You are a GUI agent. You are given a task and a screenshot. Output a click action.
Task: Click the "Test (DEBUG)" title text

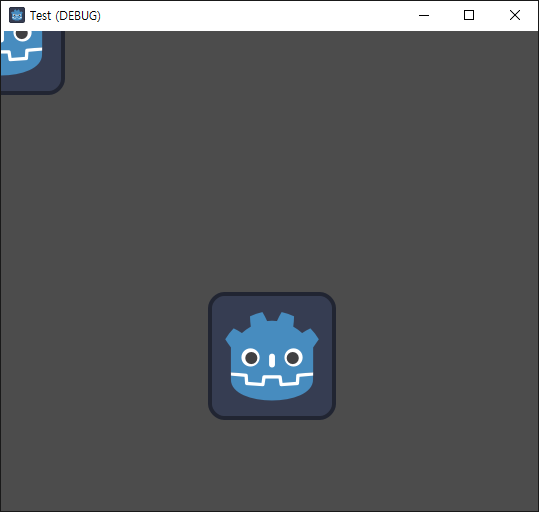pyautogui.click(x=65, y=16)
